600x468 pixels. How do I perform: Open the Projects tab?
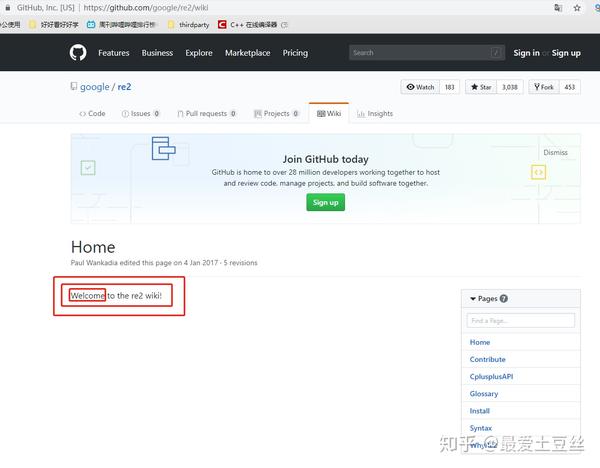(276, 113)
